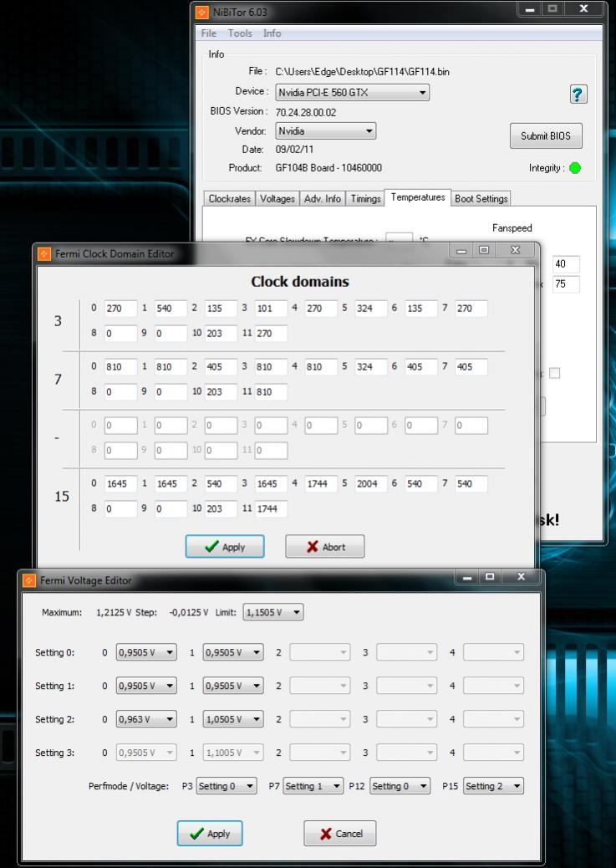Click perf level 3 domain 10 field (203)
Image resolution: width=616 pixels, height=868 pixels.
click(x=221, y=334)
